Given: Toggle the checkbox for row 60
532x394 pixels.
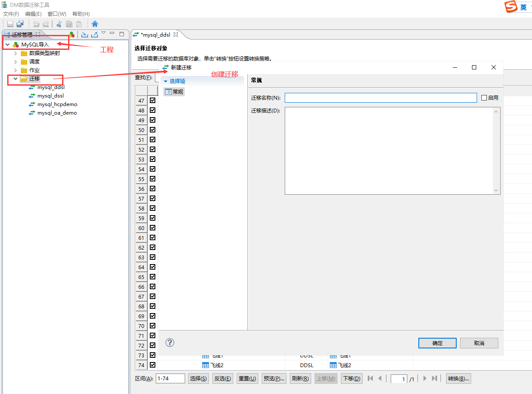Looking at the screenshot, I should [153, 228].
